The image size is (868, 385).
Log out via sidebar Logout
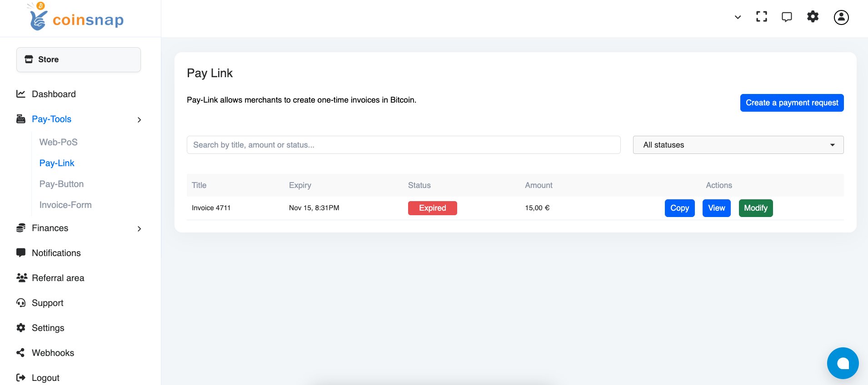(45, 378)
